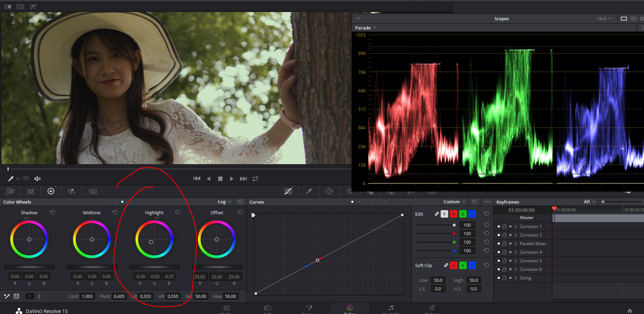The width and height of the screenshot is (644, 314).
Task: Reset the Offset color wheel
Action: pyautogui.click(x=240, y=213)
